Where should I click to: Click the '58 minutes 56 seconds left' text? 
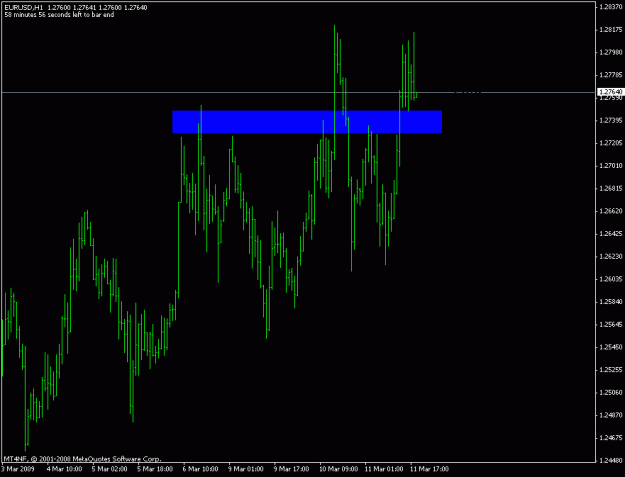[x=59, y=15]
